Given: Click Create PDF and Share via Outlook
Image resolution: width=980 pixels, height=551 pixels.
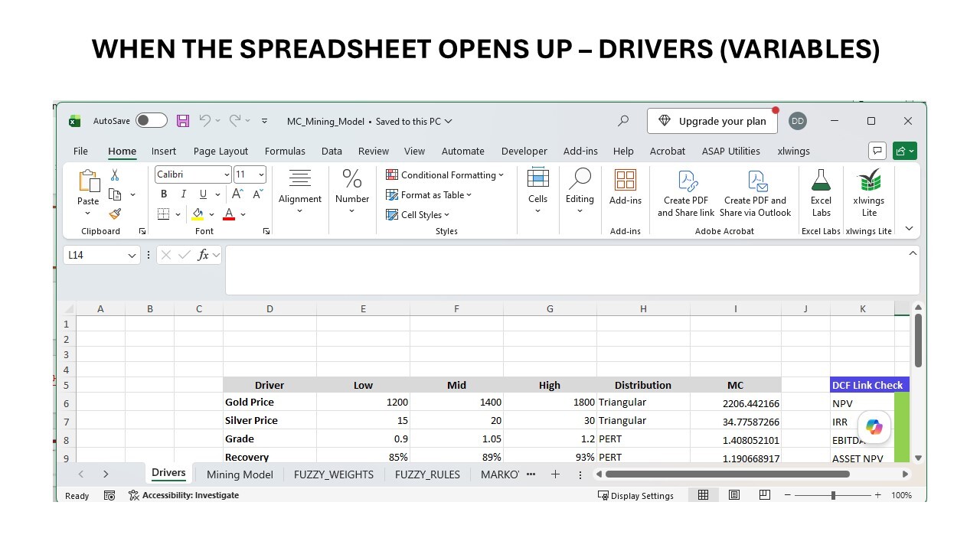Looking at the screenshot, I should (x=756, y=193).
